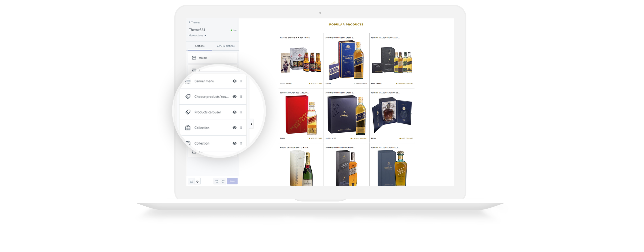Click the fit-width viewport icon
The height and width of the screenshot is (252, 644).
click(x=191, y=181)
